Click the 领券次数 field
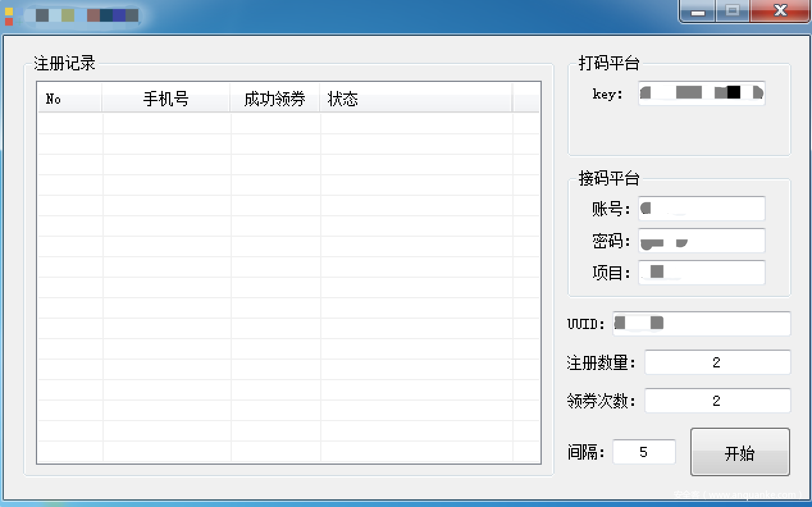Viewport: 812px width, 507px height. click(717, 401)
